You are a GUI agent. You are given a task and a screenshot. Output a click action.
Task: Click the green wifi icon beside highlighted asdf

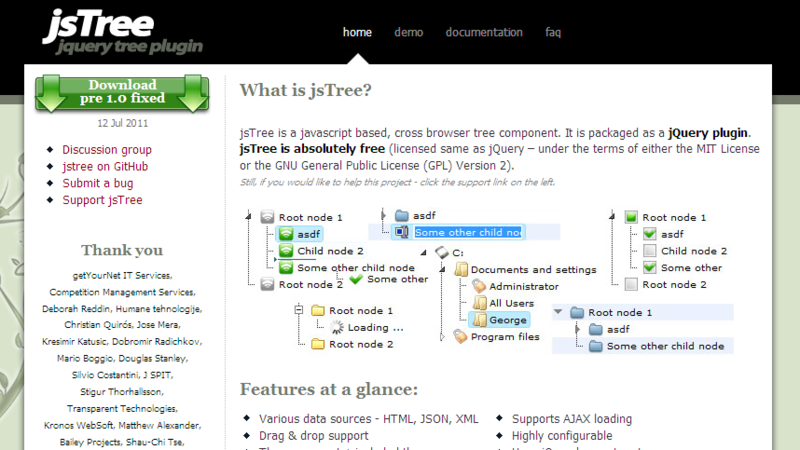point(286,234)
